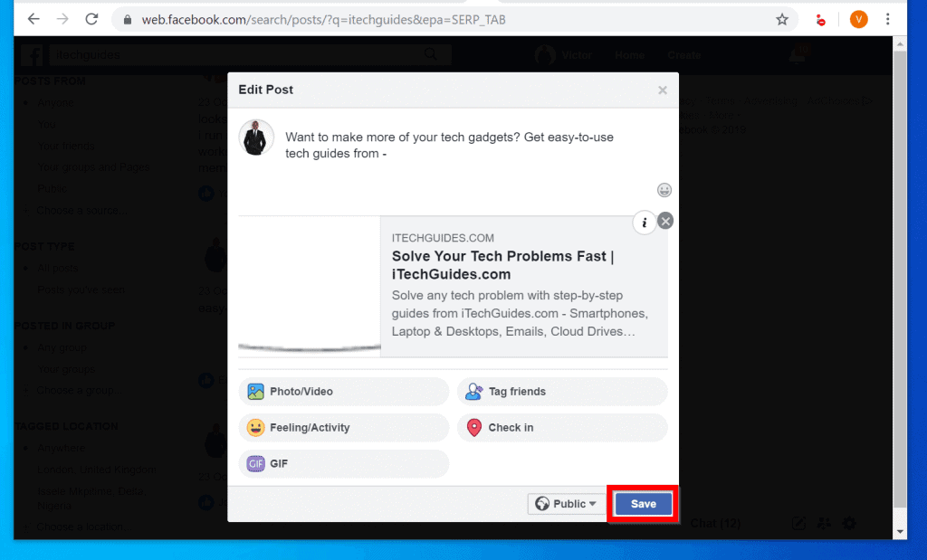The image size is (927, 560).
Task: Click the Check in location pin icon
Action: click(x=474, y=428)
